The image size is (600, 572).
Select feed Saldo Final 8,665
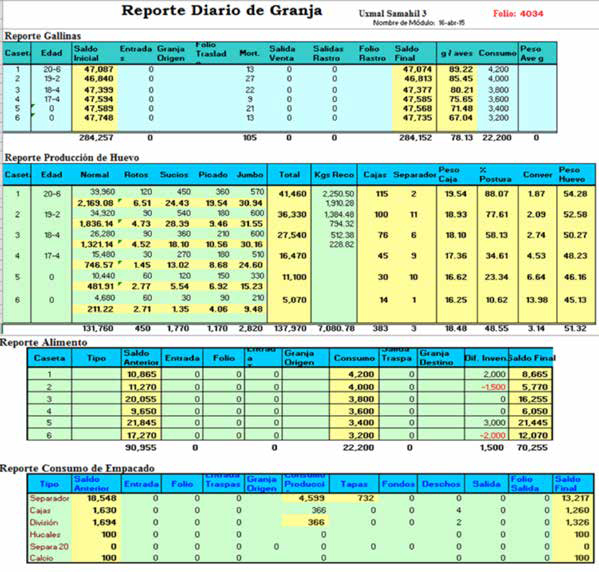(x=535, y=374)
